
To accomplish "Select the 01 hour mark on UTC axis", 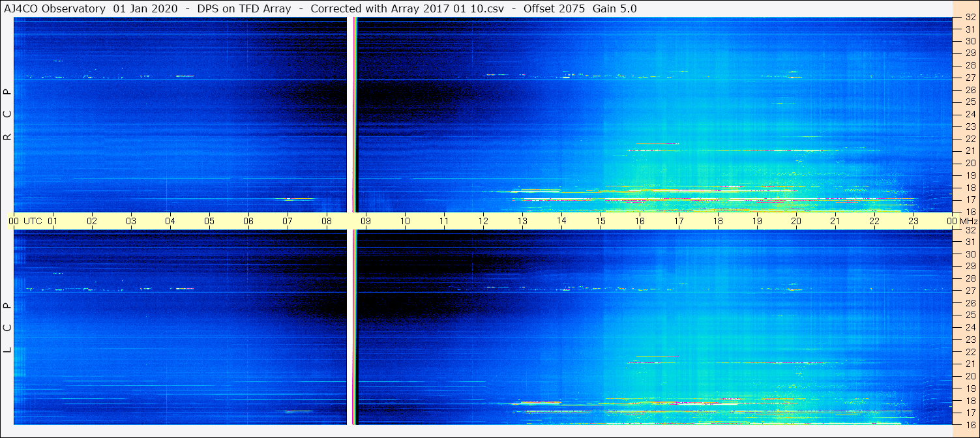I will pos(53,221).
